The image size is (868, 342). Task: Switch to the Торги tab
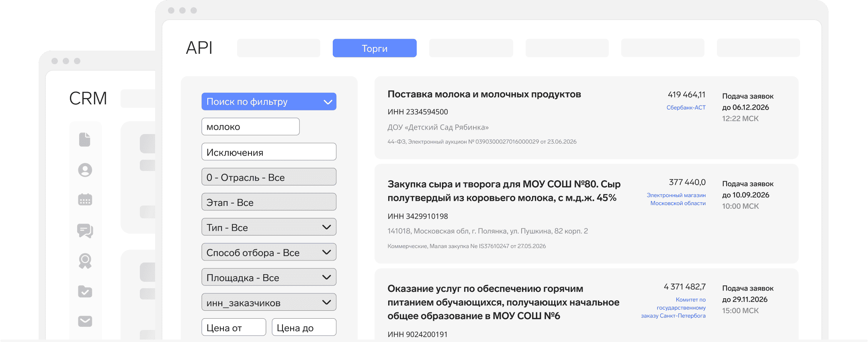click(x=375, y=48)
